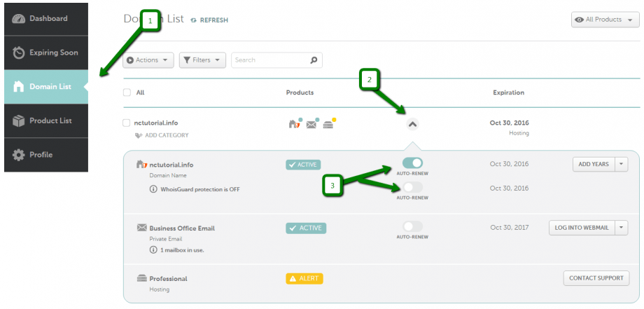Click the hosting server icon in products column
This screenshot has height=309, width=644.
[328, 124]
